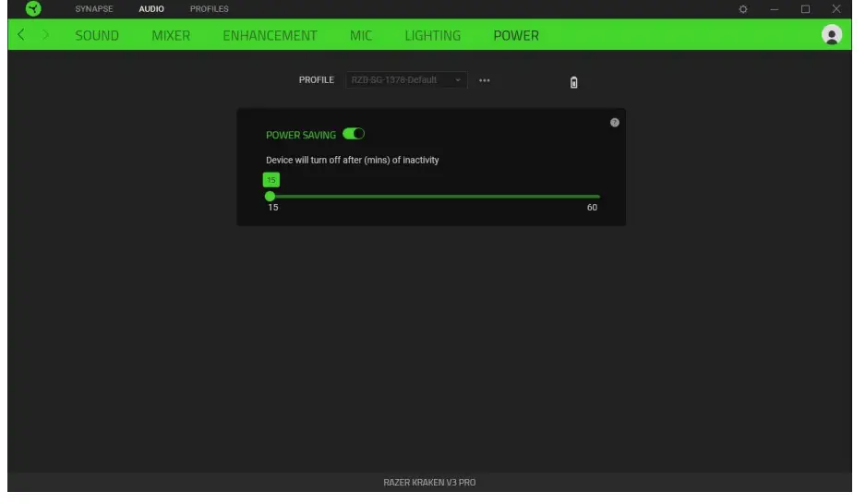
Task: Click the 15 value tooltip above slider
Action: [271, 180]
